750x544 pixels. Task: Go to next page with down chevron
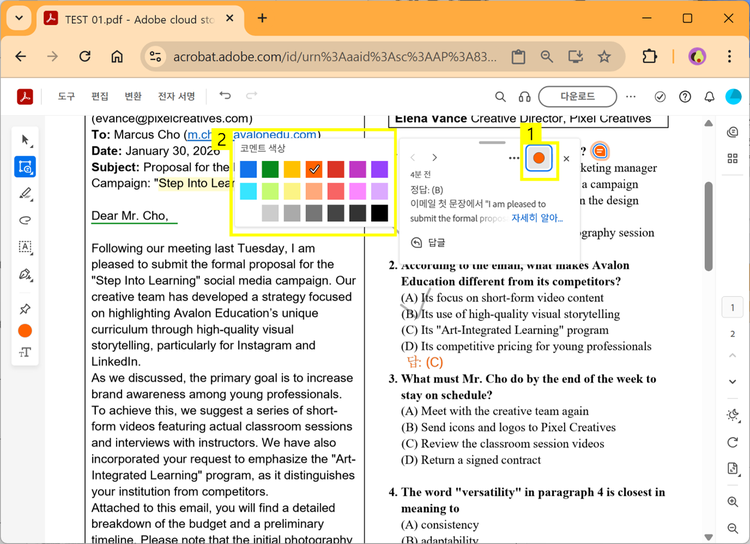(732, 381)
